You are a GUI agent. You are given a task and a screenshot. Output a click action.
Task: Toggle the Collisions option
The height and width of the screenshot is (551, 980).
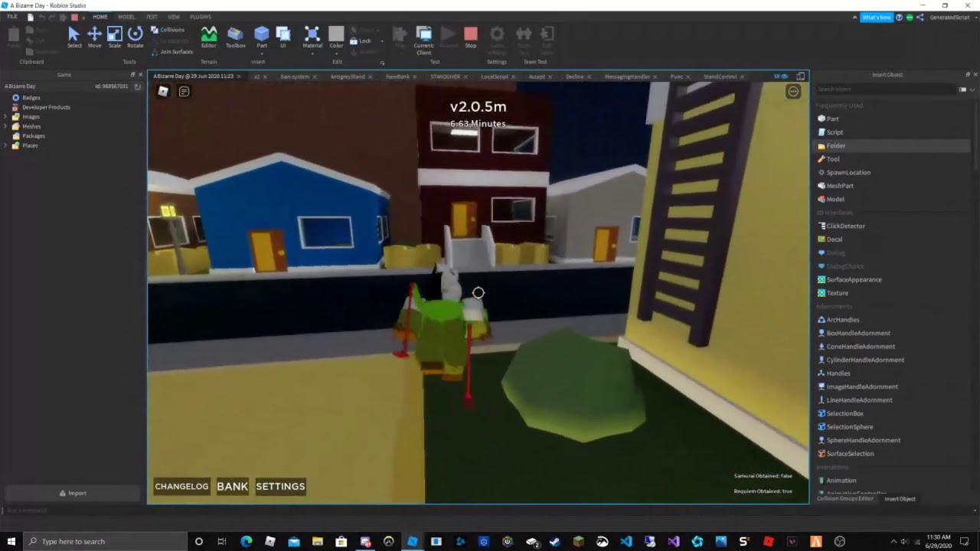tap(168, 30)
